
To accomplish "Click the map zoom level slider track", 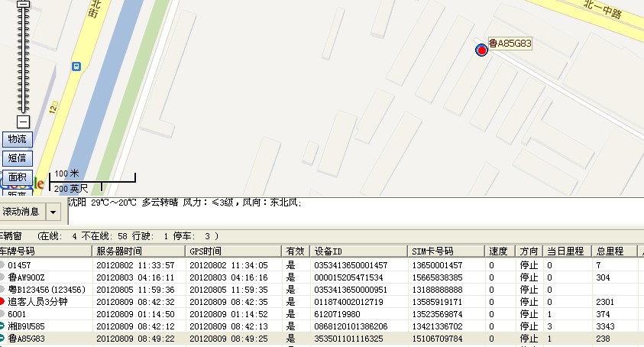I will click(x=23, y=61).
